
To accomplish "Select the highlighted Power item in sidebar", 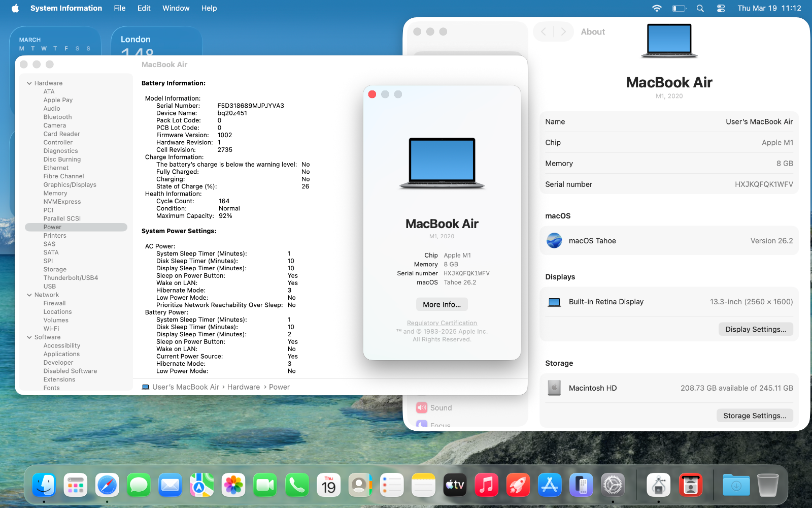I will click(76, 227).
